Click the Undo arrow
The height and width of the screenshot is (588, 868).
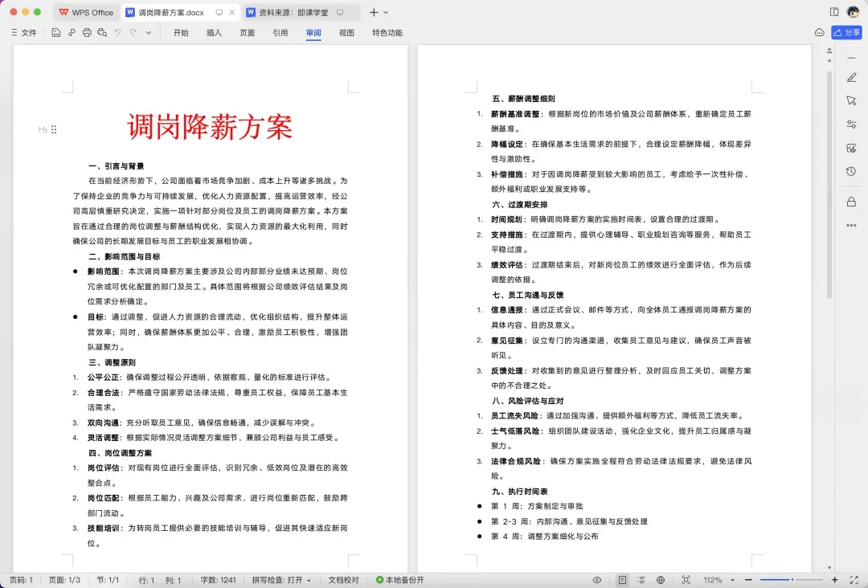(117, 33)
